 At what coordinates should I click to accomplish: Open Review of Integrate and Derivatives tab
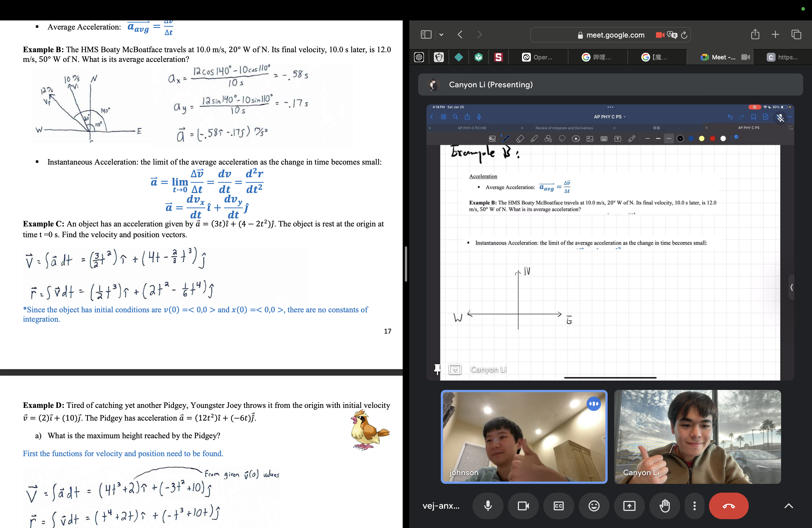point(564,128)
